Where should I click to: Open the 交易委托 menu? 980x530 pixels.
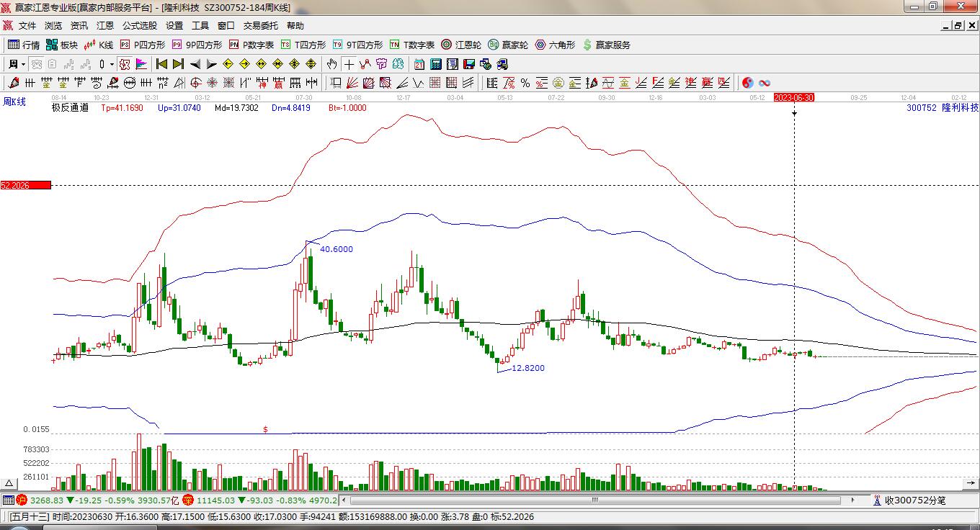(x=260, y=25)
